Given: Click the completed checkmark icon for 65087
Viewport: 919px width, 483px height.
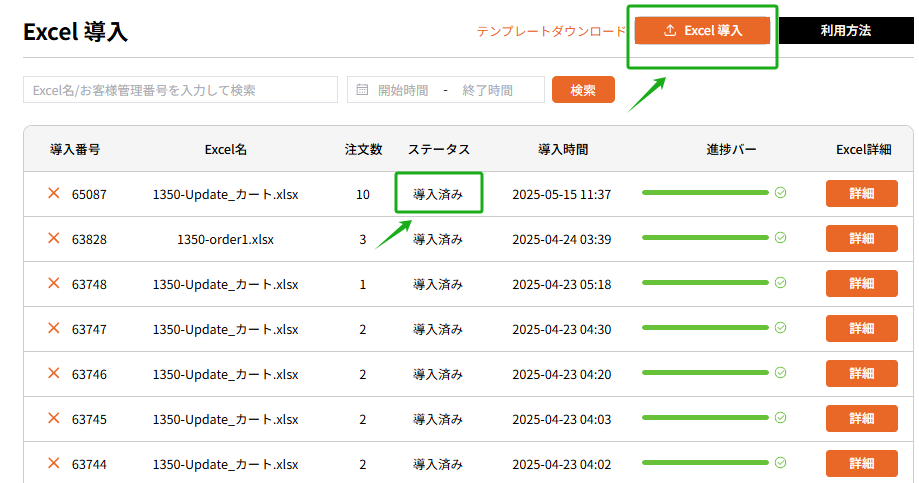Looking at the screenshot, I should [780, 192].
